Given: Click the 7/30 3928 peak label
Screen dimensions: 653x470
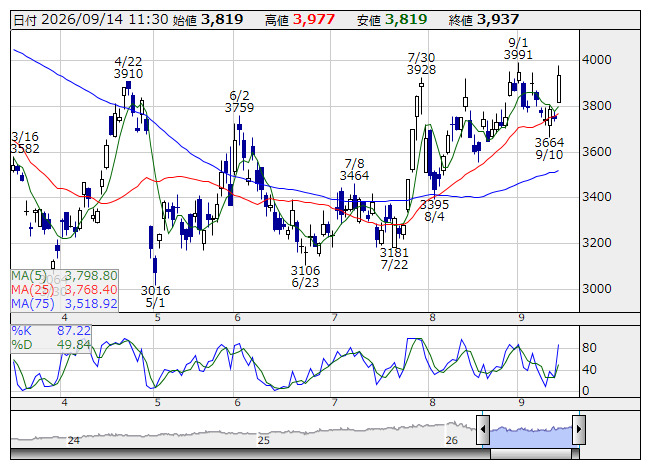Looking at the screenshot, I should (421, 63).
